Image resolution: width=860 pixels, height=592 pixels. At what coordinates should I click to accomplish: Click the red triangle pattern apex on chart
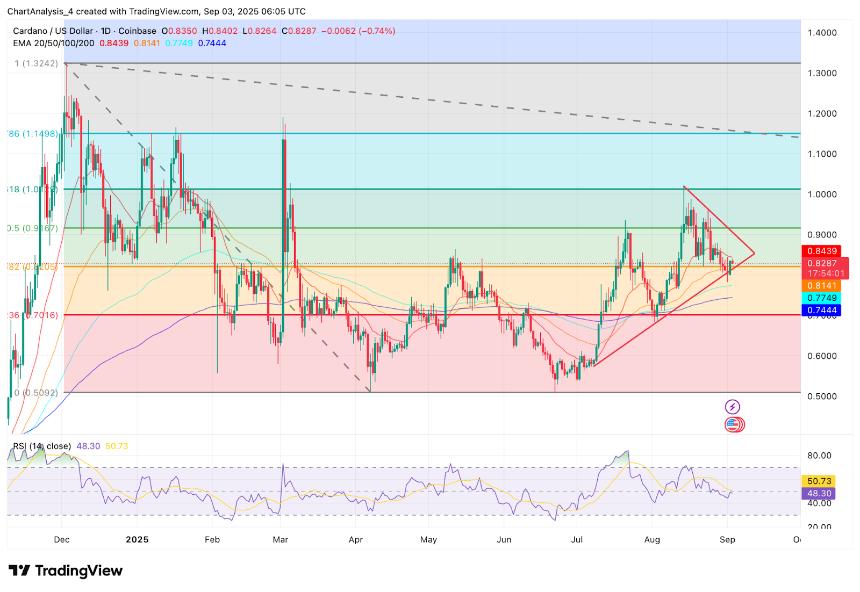click(754, 253)
